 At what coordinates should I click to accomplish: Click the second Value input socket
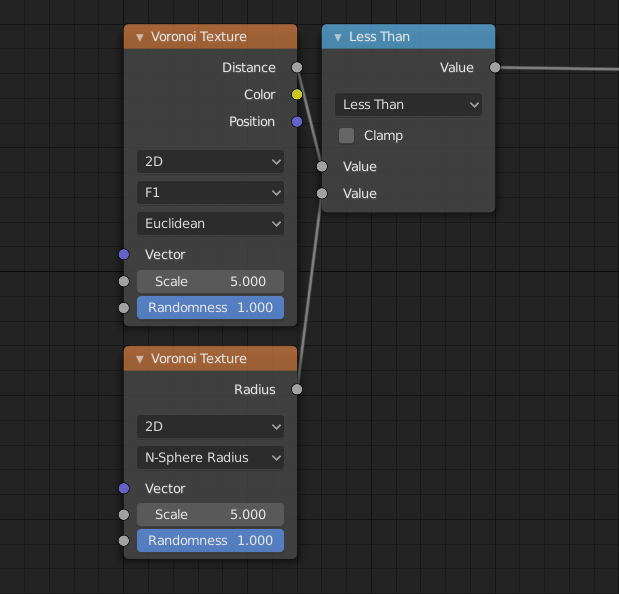(322, 193)
